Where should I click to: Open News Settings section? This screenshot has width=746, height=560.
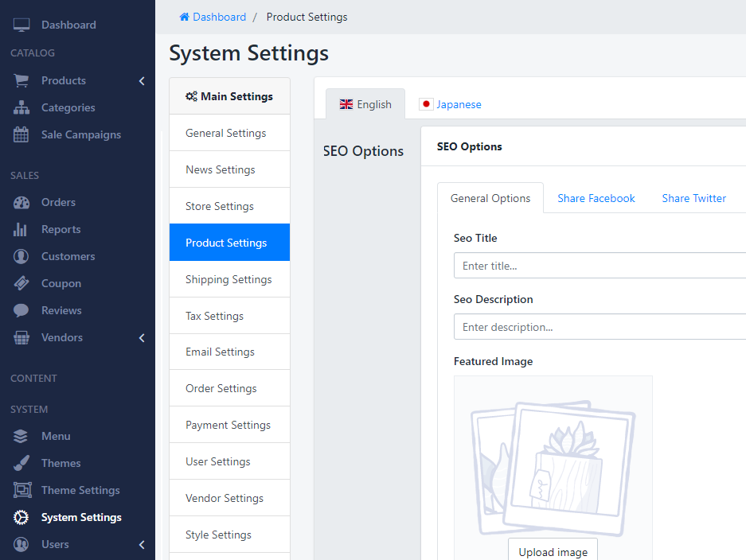[230, 169]
